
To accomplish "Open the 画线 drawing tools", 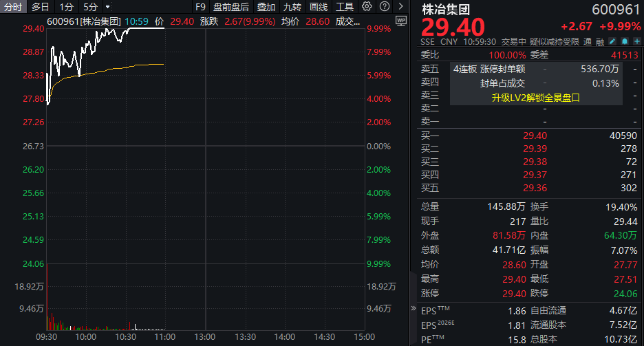I will tap(319, 7).
